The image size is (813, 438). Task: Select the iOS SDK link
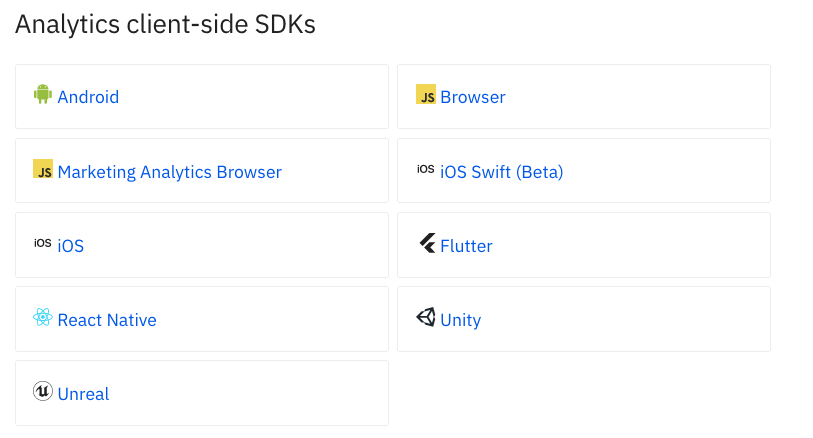tap(71, 246)
